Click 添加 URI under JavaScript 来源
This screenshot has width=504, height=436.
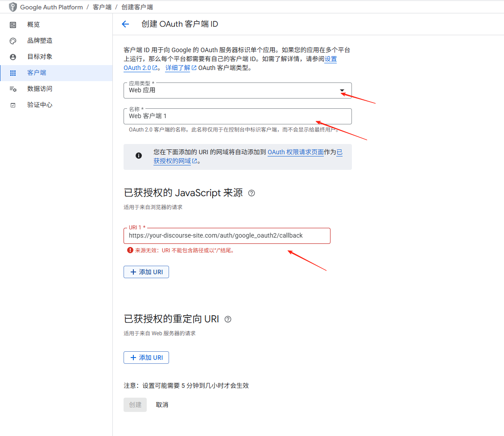(x=146, y=272)
